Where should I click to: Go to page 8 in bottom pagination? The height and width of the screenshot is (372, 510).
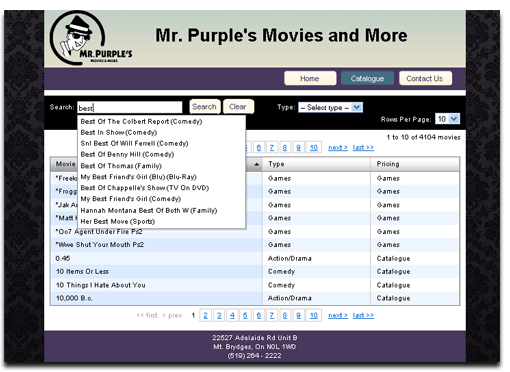click(285, 315)
